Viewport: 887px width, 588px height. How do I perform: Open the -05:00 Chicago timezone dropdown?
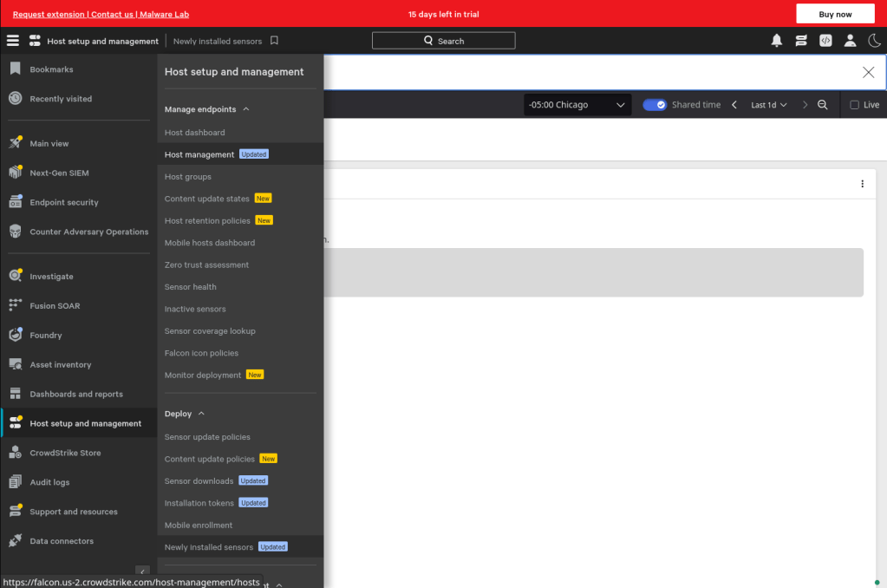point(577,105)
